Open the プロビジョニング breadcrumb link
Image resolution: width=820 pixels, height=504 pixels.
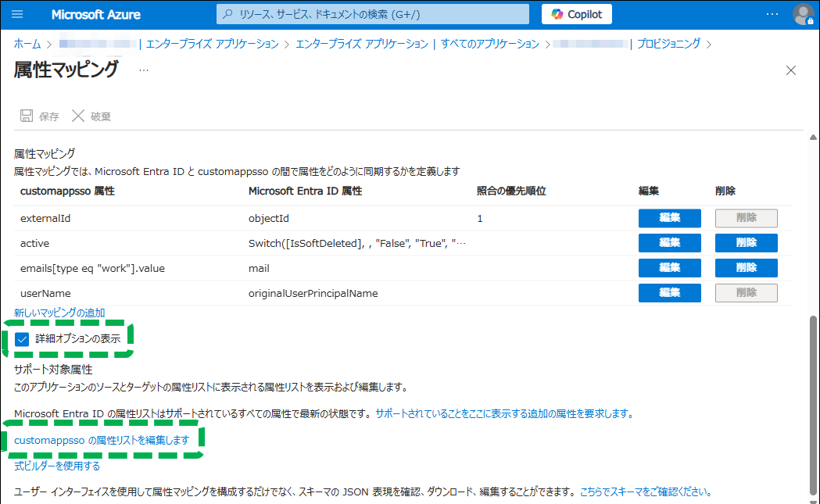tap(668, 44)
